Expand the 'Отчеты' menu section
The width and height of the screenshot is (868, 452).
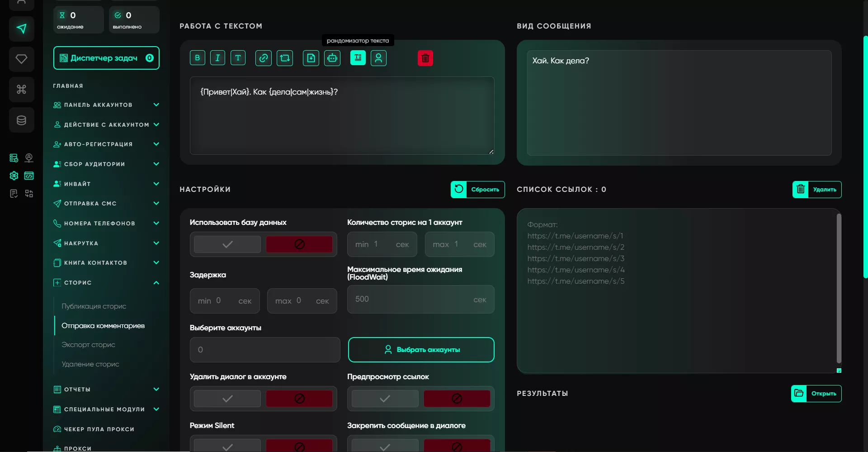coord(106,390)
